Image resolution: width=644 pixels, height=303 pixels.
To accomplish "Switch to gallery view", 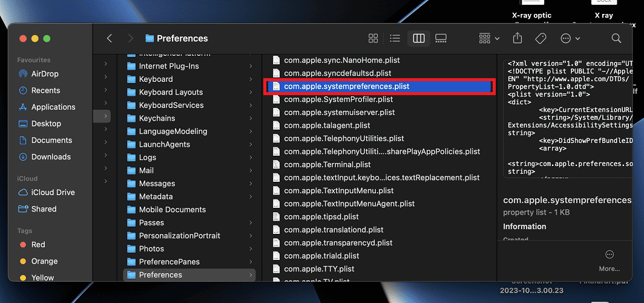I will pos(441,38).
